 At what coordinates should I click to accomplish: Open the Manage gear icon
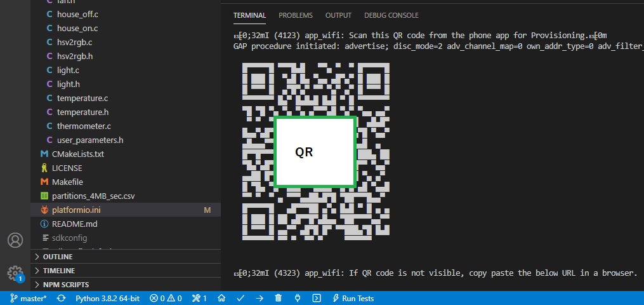[x=15, y=273]
